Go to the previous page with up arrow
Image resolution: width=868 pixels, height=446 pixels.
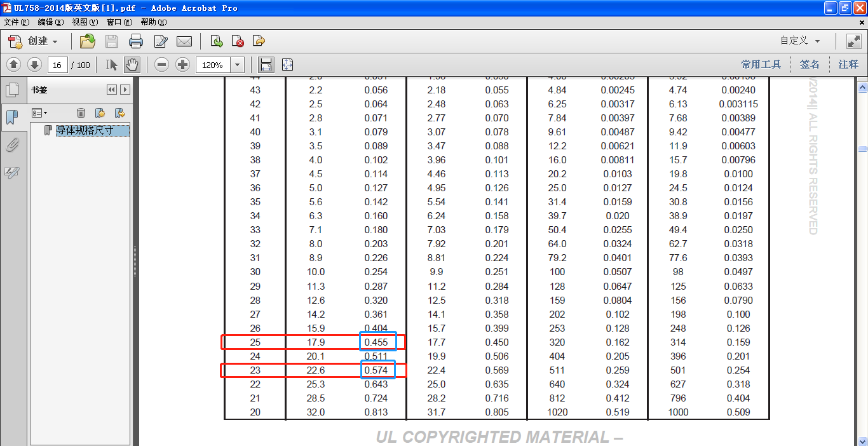[14, 65]
